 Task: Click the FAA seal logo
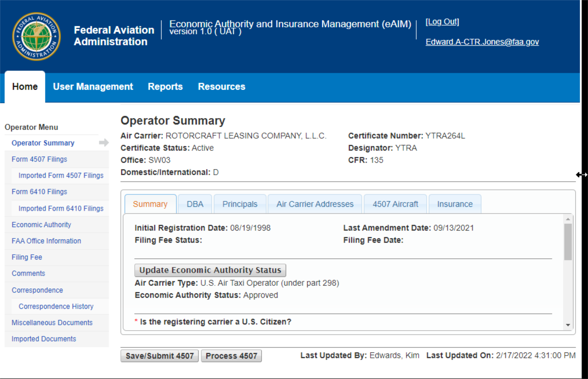click(x=36, y=37)
